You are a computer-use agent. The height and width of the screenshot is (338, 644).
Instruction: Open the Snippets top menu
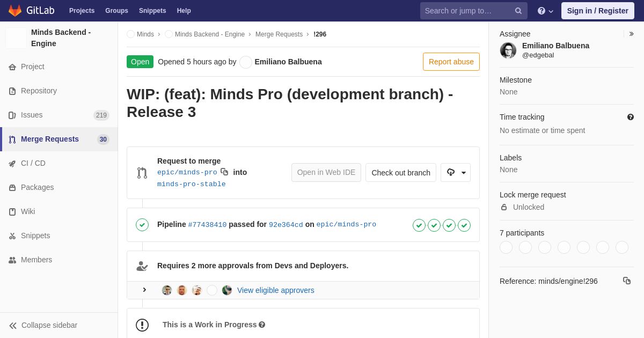pos(152,11)
